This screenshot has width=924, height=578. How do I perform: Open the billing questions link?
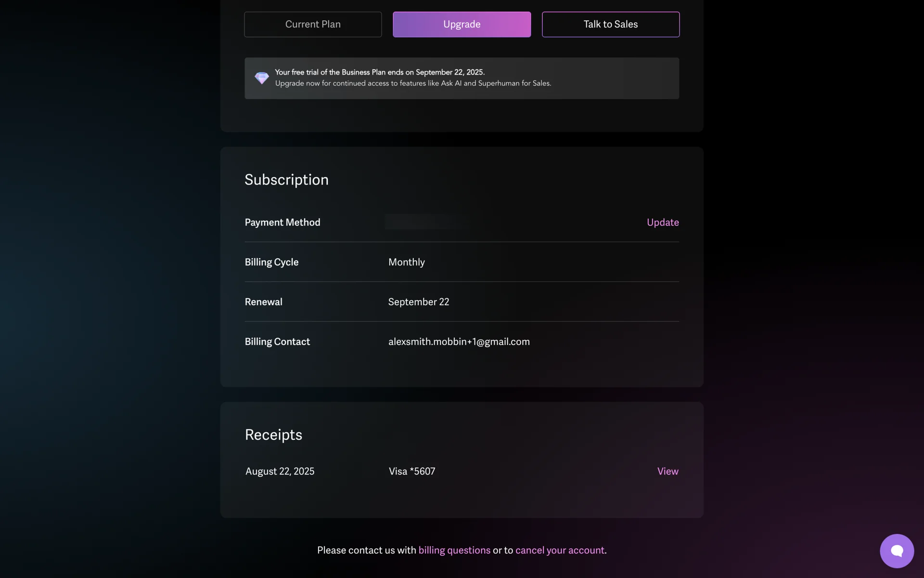click(x=454, y=550)
